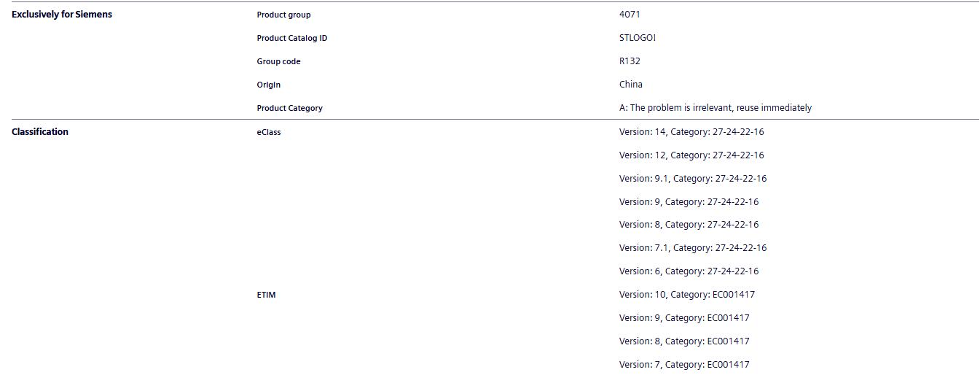Viewport: 980px width, 375px height.
Task: Click the ETIM Version 7 entry
Action: click(684, 365)
